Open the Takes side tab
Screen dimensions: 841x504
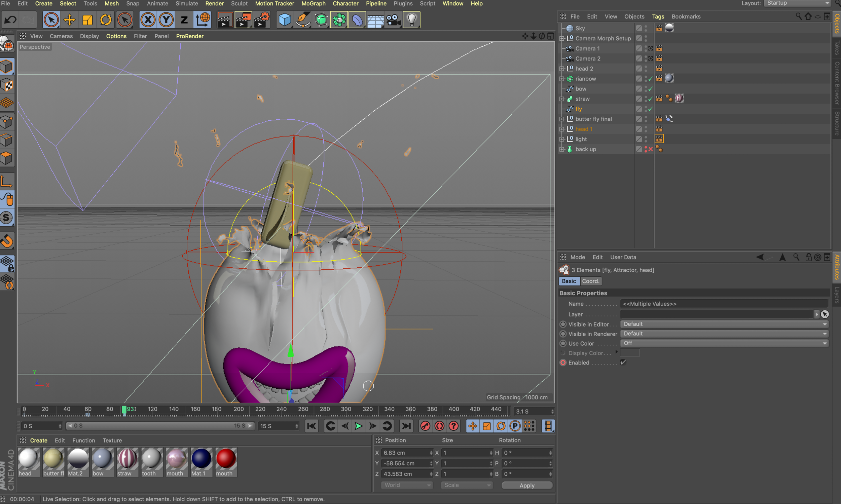[x=837, y=48]
